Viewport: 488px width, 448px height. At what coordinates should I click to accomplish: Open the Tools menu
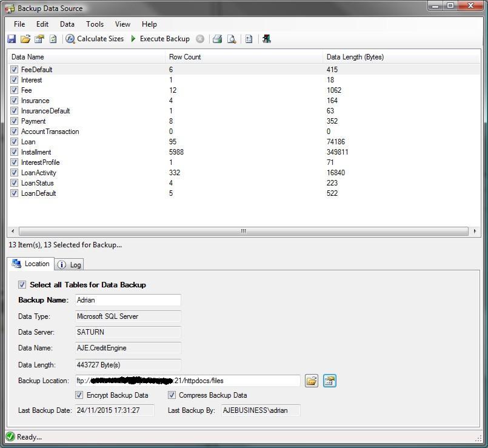95,24
